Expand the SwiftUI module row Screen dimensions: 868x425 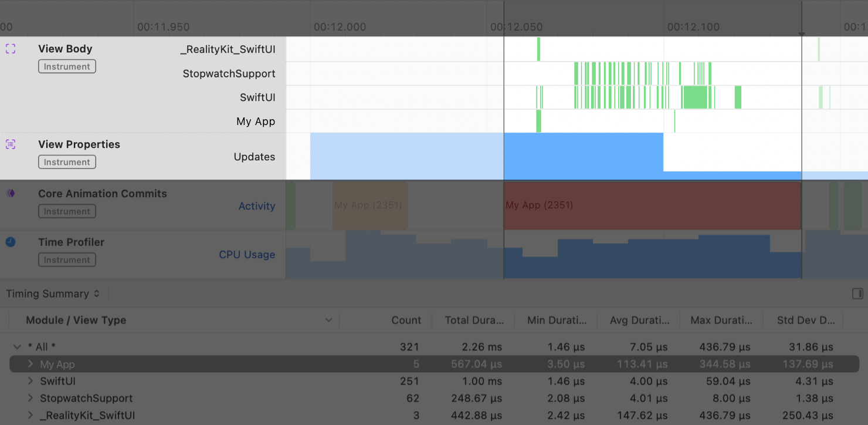tap(29, 381)
